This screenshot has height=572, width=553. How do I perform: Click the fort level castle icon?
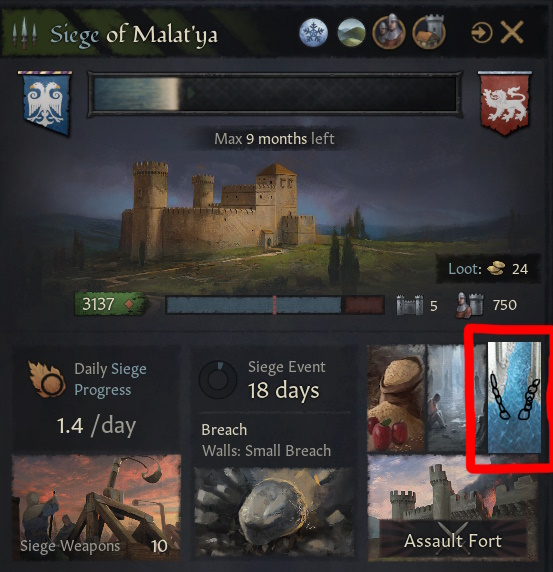point(410,305)
